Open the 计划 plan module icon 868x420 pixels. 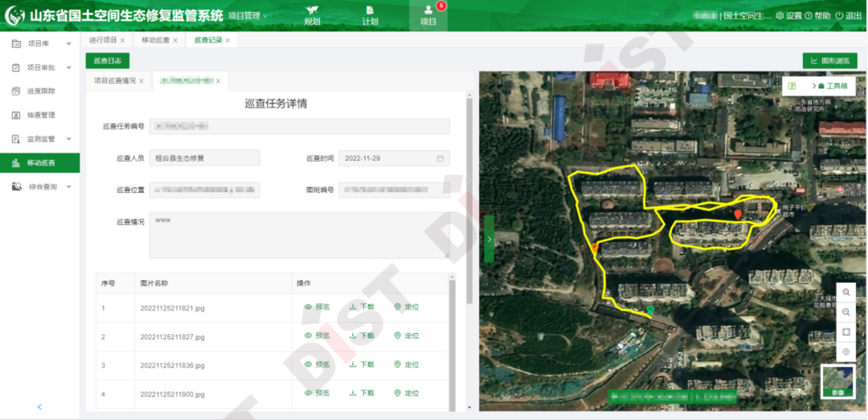pyautogui.click(x=370, y=15)
